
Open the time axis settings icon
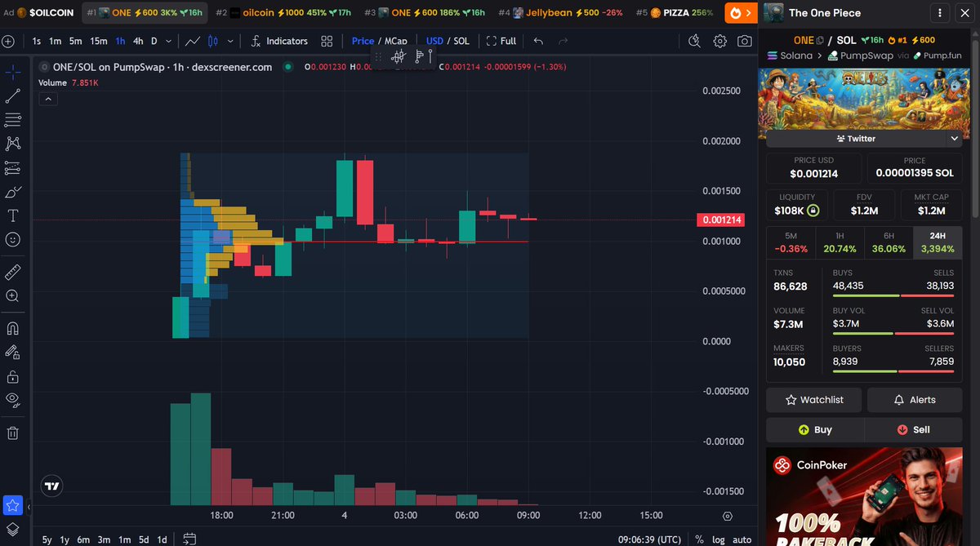(x=728, y=516)
